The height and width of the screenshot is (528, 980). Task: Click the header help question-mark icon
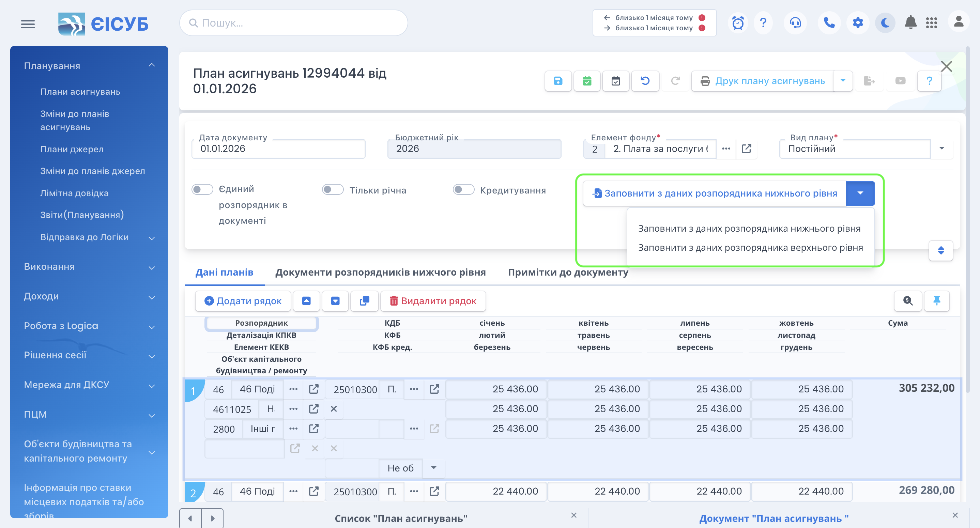(x=763, y=23)
